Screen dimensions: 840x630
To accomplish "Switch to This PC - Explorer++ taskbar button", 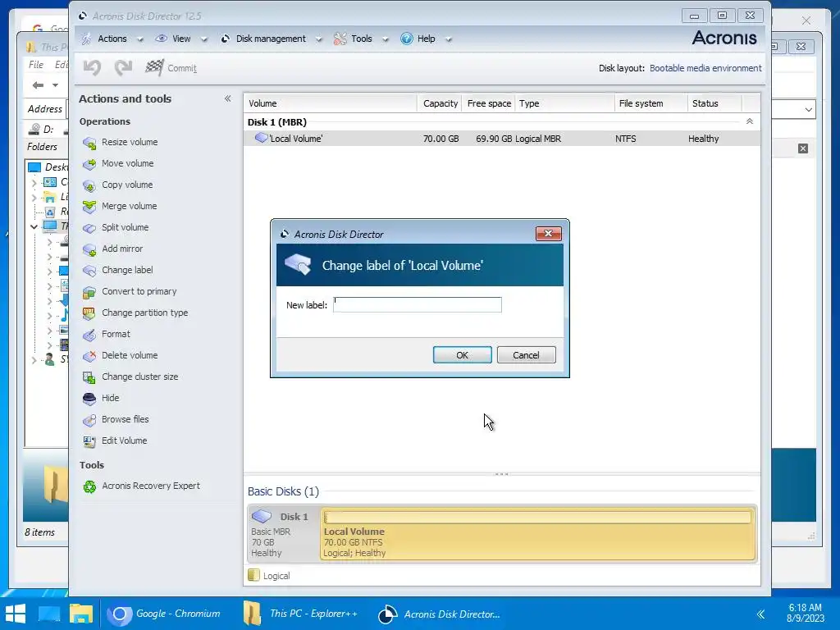I will click(300, 614).
